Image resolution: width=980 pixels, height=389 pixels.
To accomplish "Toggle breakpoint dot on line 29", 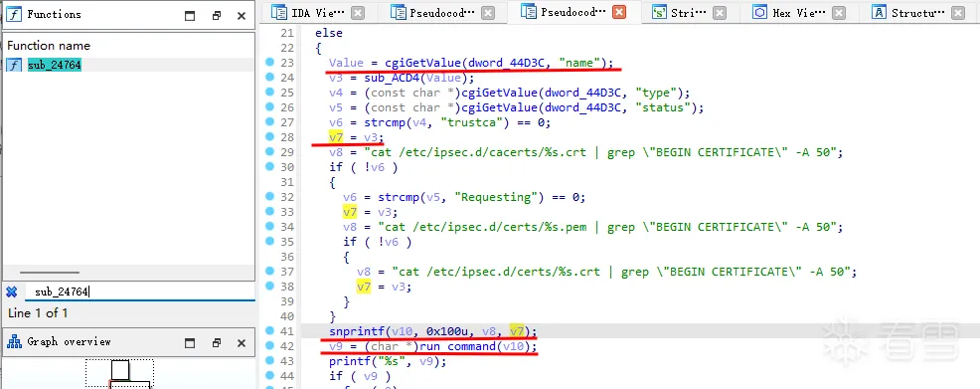I will tap(269, 151).
